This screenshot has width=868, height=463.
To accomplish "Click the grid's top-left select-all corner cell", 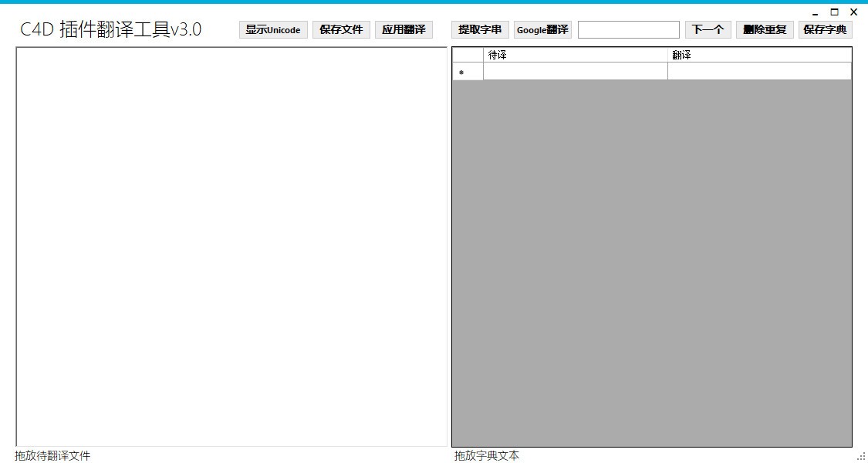I will (468, 55).
